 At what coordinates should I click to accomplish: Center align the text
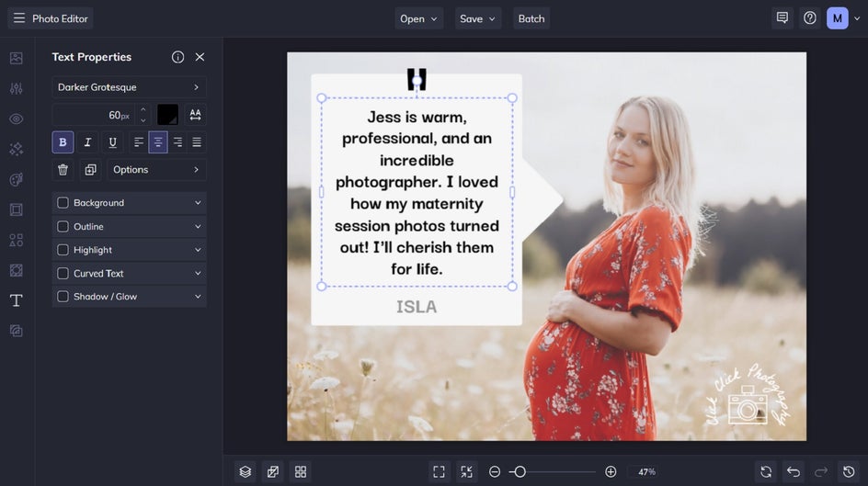158,142
